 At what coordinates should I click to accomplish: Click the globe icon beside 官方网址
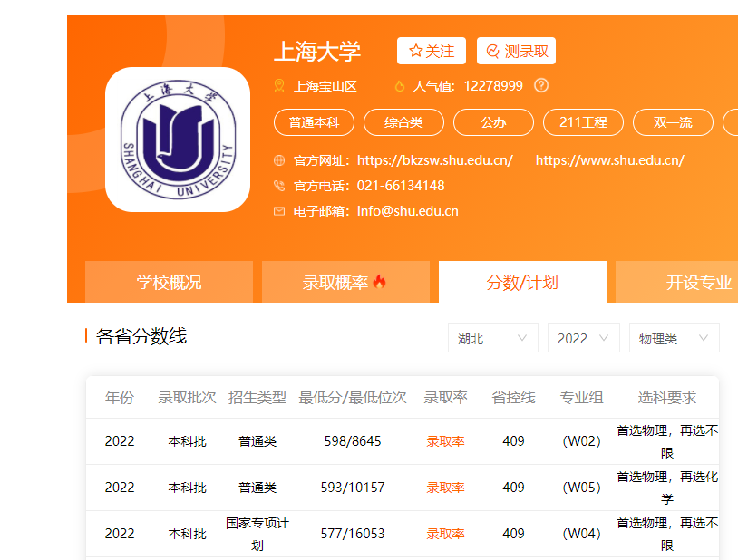279,160
